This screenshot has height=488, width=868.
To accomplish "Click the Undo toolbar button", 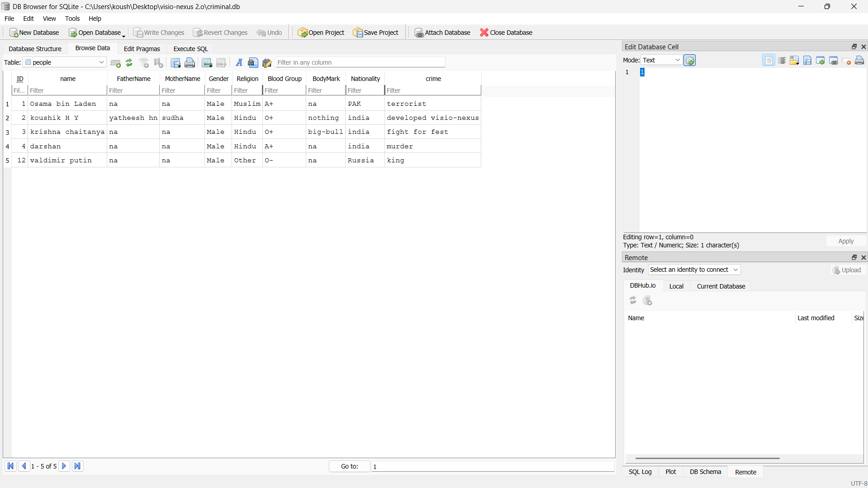I will click(x=270, y=33).
